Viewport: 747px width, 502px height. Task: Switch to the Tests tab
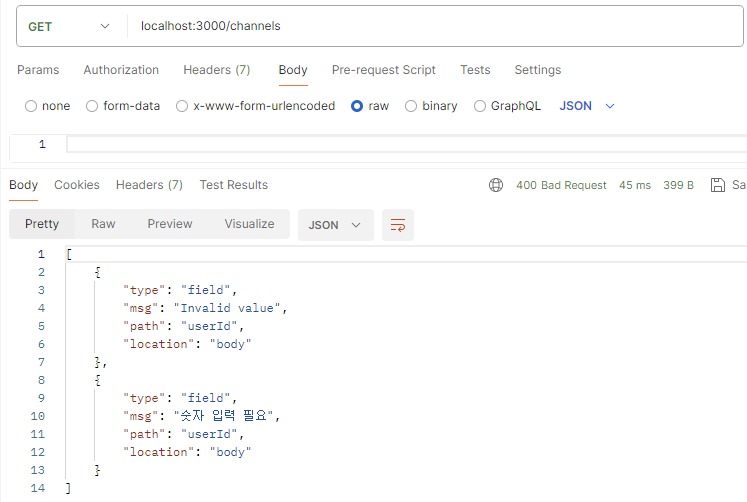coord(475,70)
